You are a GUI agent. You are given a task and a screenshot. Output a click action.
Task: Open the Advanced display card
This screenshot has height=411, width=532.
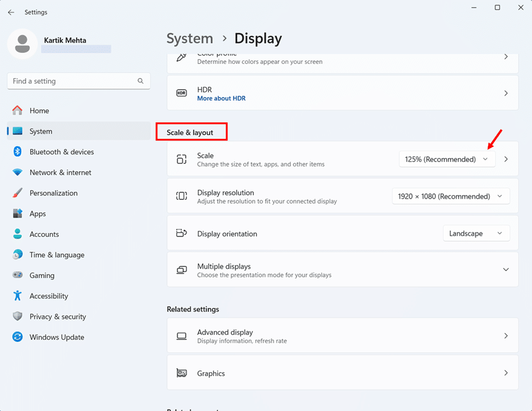tap(343, 336)
